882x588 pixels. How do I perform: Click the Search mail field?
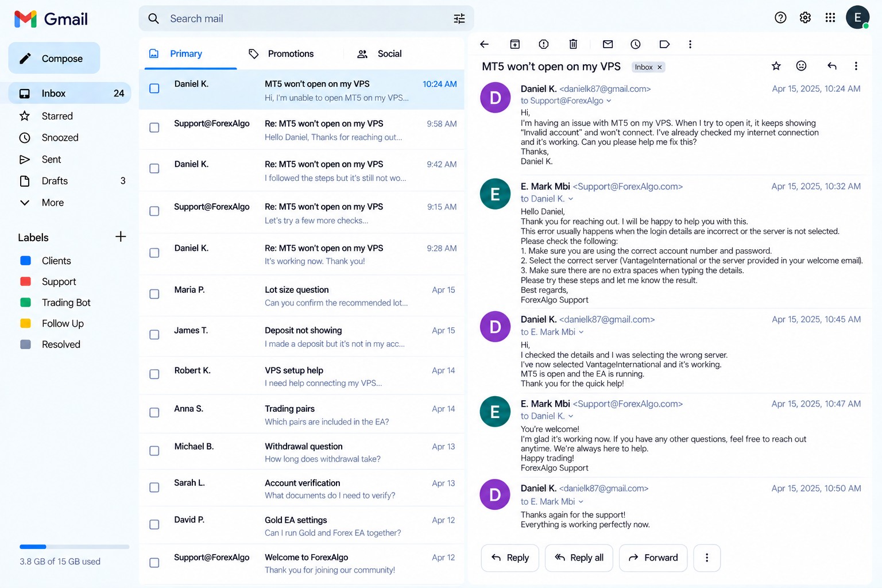point(306,19)
